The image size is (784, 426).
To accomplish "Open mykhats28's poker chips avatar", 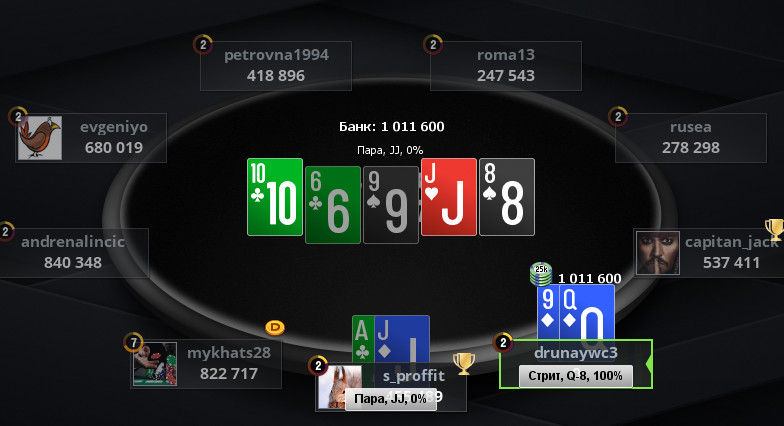I will point(155,364).
